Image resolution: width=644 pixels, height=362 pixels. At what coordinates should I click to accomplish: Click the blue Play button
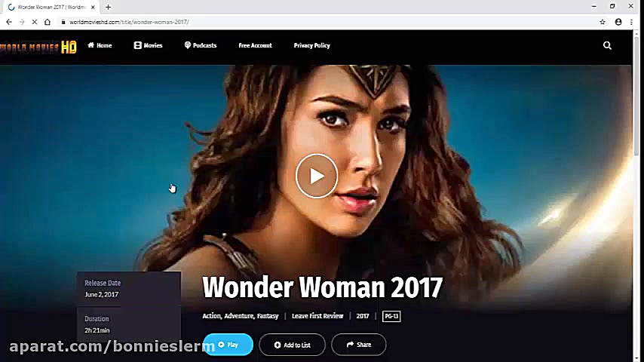(x=228, y=345)
